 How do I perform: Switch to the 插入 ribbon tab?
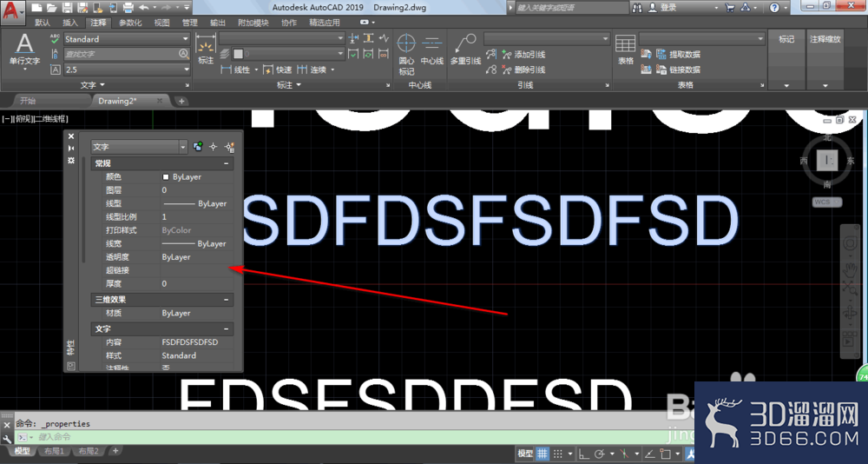[70, 23]
